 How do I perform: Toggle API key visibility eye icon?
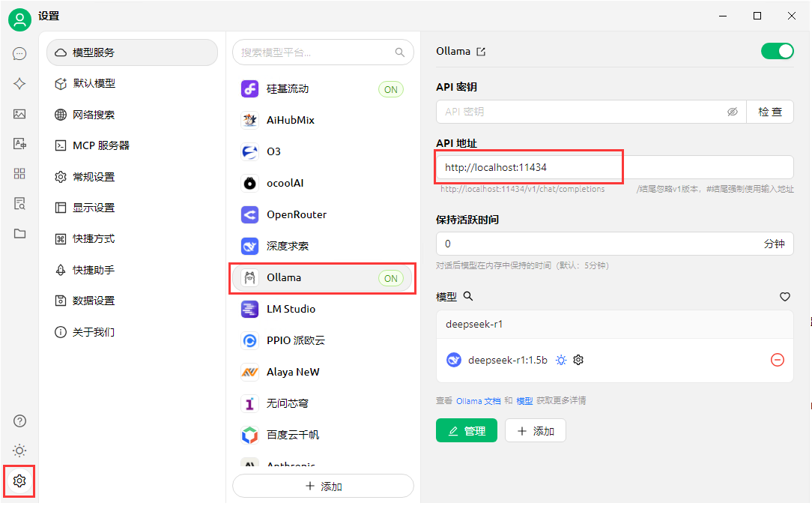(733, 112)
